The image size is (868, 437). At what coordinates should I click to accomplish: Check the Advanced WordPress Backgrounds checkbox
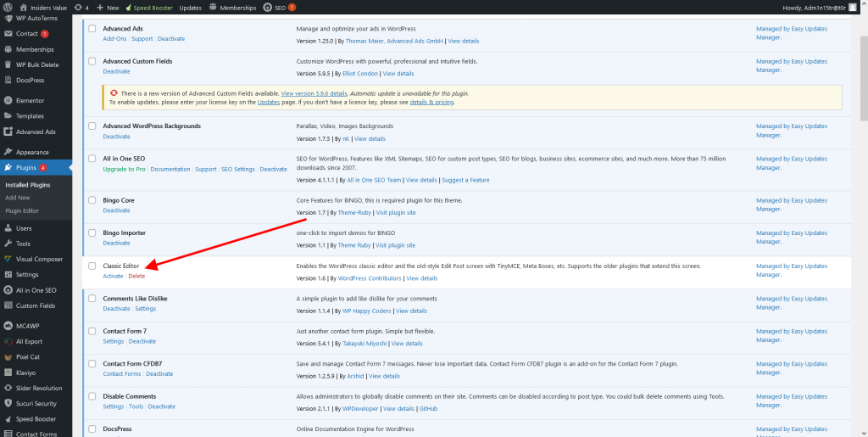(x=92, y=126)
